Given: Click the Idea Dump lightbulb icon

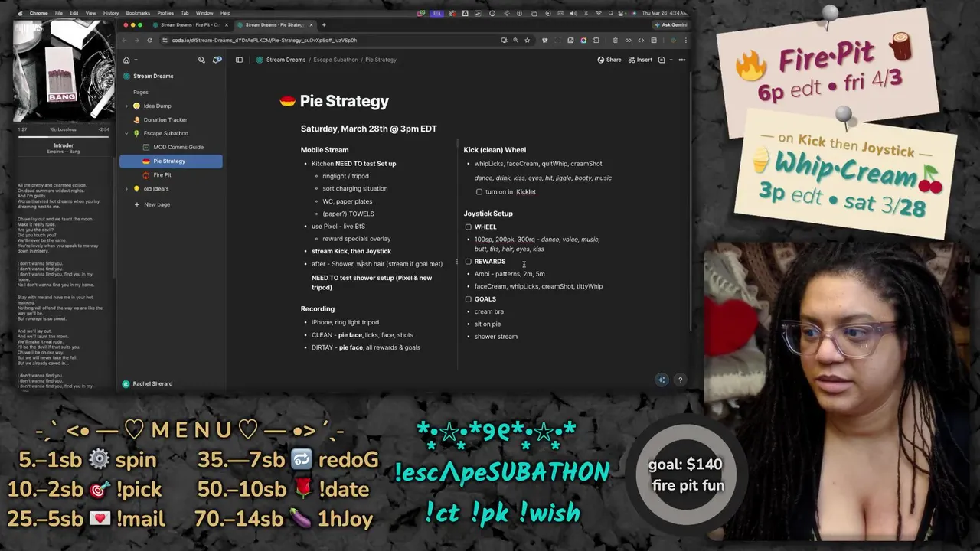Looking at the screenshot, I should pyautogui.click(x=136, y=106).
